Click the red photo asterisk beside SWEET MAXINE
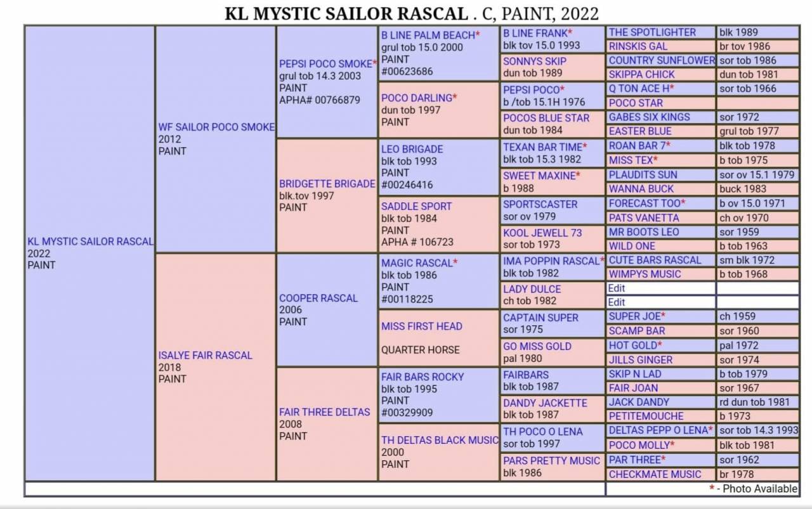The height and width of the screenshot is (509, 812). click(579, 176)
